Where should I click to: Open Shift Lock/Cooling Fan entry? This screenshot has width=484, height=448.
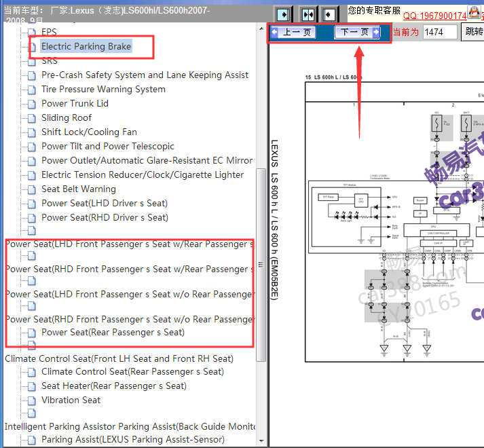pyautogui.click(x=89, y=132)
